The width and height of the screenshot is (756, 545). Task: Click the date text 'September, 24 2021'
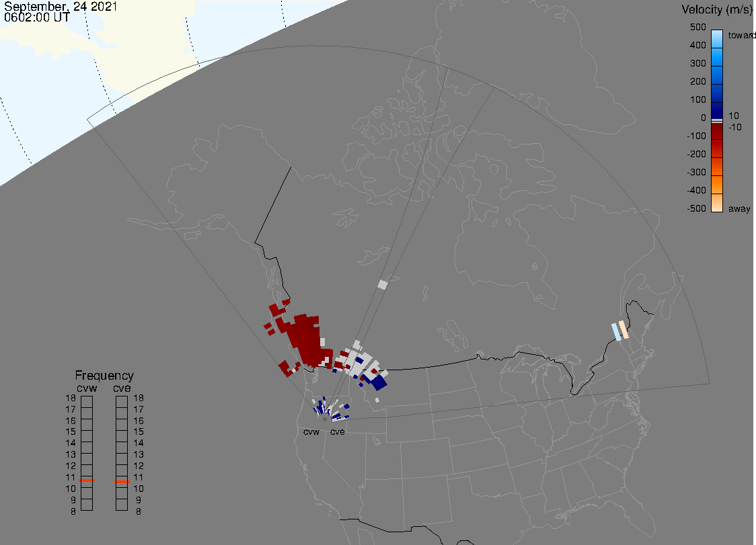click(x=61, y=7)
